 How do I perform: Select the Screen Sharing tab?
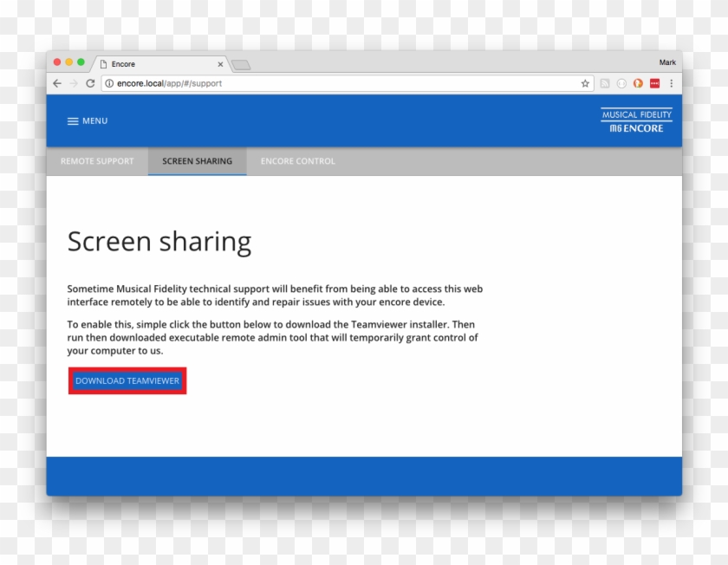coord(197,161)
